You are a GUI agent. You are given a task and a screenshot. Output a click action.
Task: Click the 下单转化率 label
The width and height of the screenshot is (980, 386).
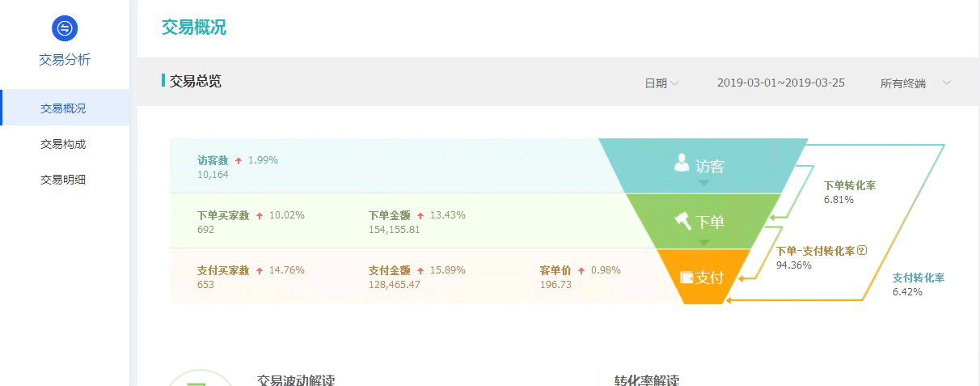pyautogui.click(x=849, y=185)
